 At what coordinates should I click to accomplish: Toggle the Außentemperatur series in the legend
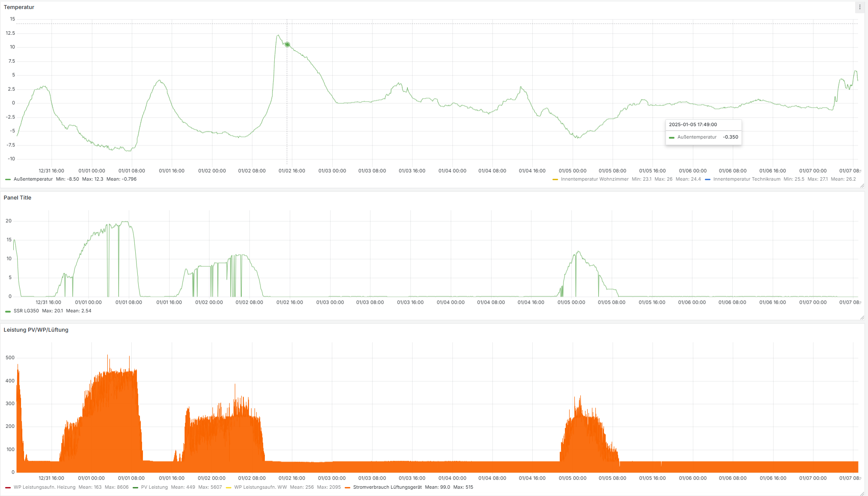pyautogui.click(x=33, y=179)
